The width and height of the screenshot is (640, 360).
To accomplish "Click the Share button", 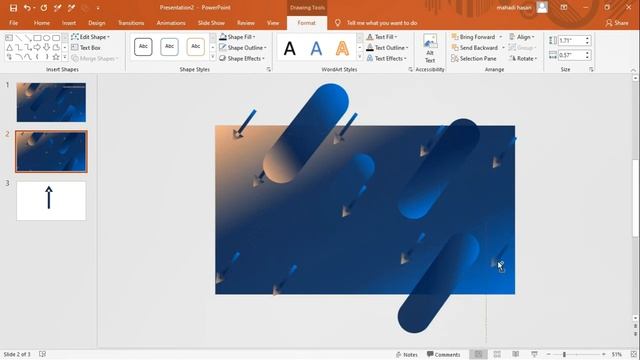I will tap(617, 23).
